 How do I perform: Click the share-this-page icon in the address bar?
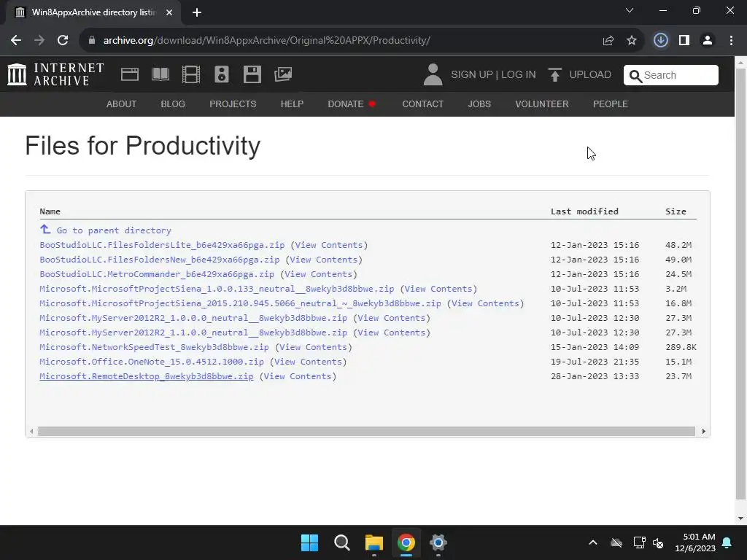[608, 41]
